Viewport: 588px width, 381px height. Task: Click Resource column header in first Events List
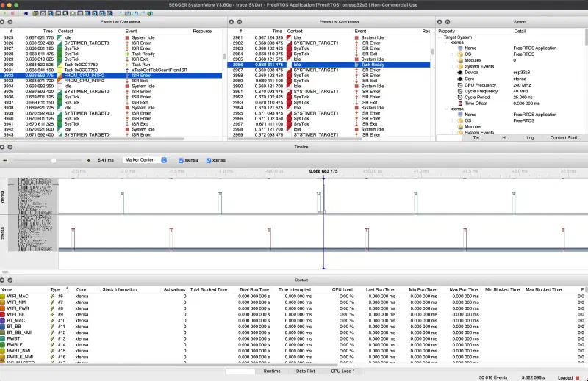coord(203,32)
